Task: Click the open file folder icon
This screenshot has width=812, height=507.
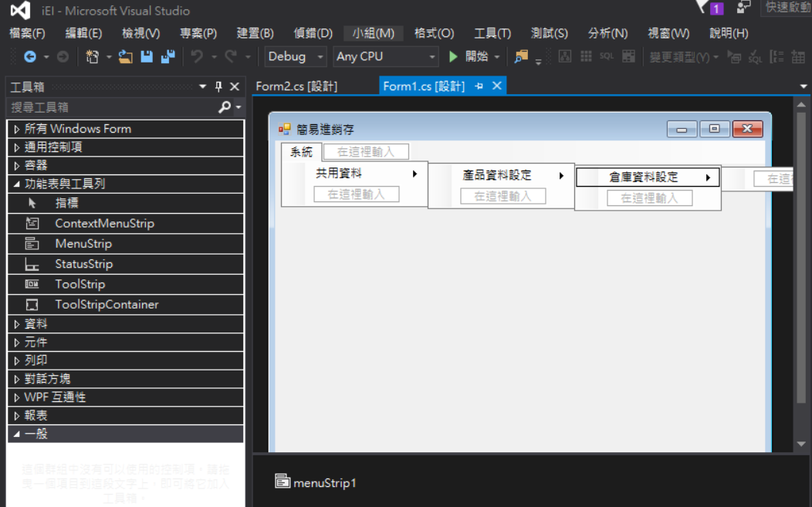Action: coord(125,57)
